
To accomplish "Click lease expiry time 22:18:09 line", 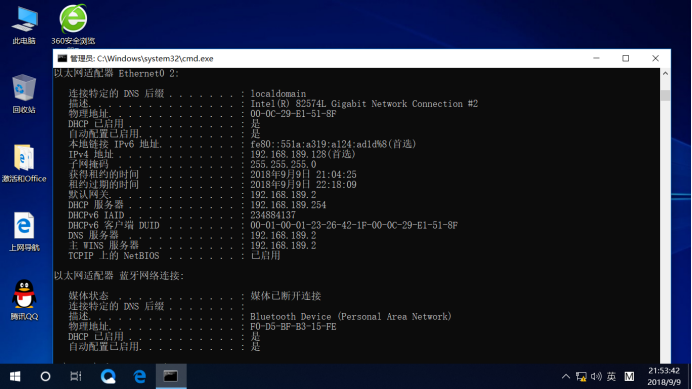I will click(303, 185).
